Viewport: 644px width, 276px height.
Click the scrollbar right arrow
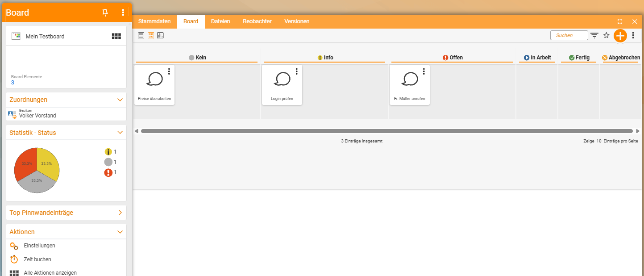pyautogui.click(x=637, y=131)
